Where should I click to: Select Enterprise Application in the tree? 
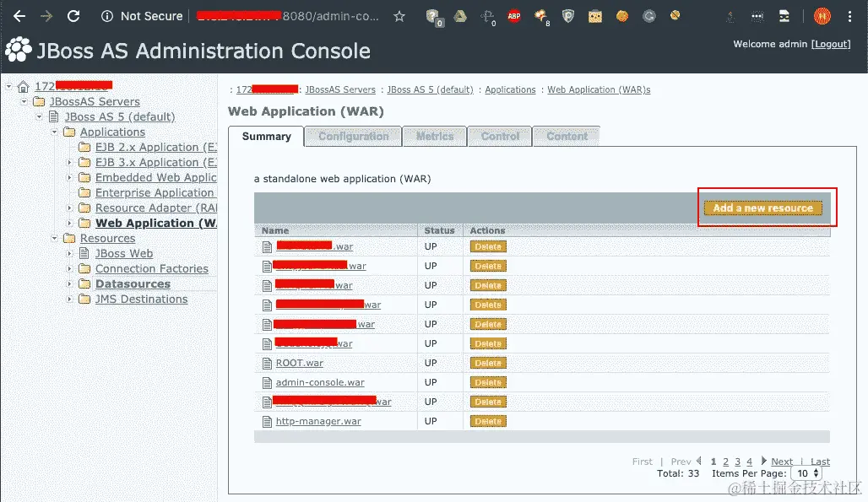pos(155,193)
